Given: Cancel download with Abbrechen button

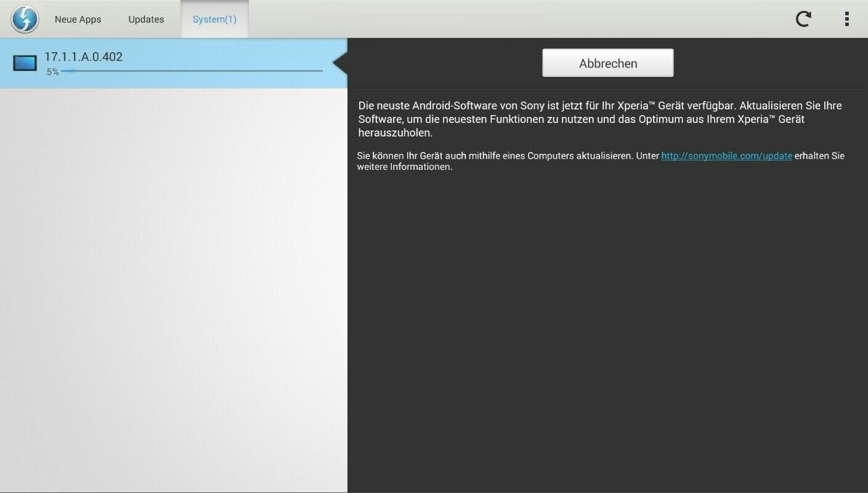Looking at the screenshot, I should click(608, 63).
